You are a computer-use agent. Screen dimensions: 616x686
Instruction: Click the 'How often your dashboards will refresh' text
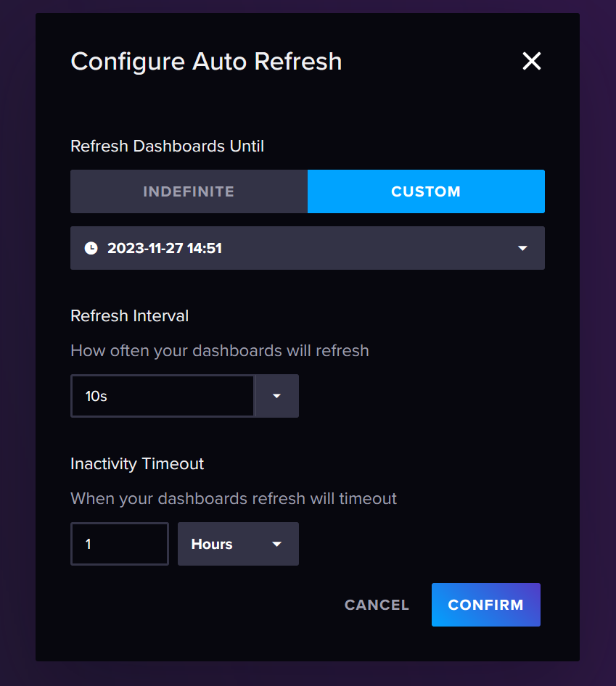tap(220, 351)
